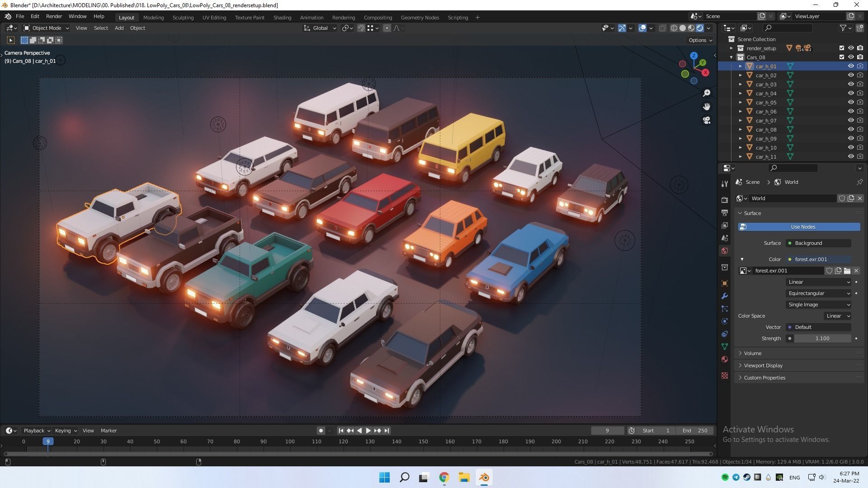
Task: Open the Render menu
Action: tap(54, 16)
